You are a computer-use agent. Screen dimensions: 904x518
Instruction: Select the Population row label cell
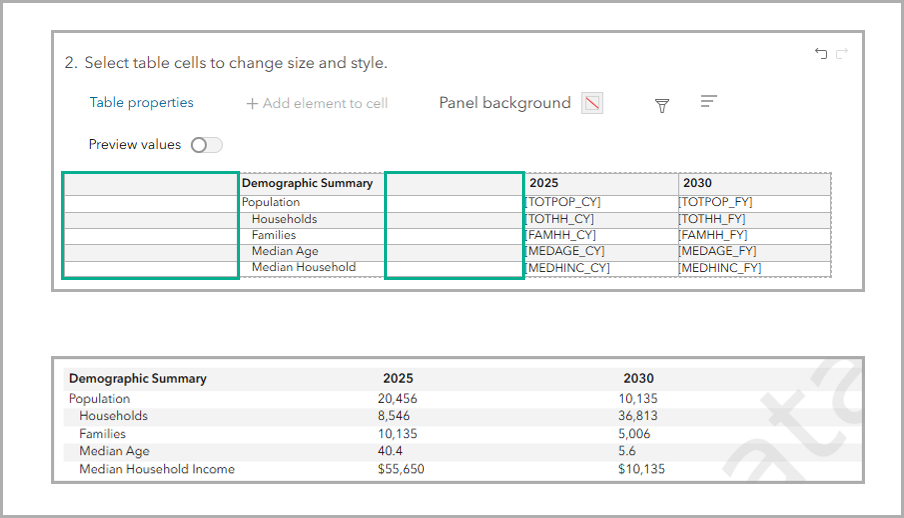pyautogui.click(x=311, y=202)
